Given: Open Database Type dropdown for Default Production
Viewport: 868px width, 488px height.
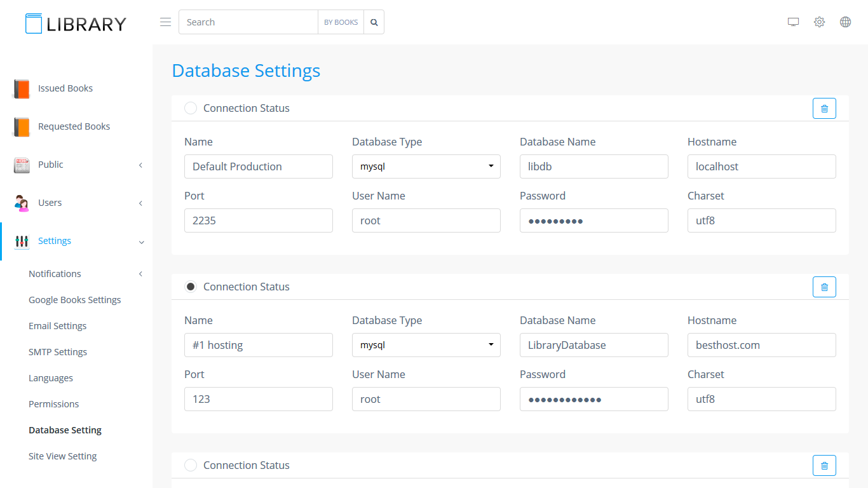Looking at the screenshot, I should (426, 166).
